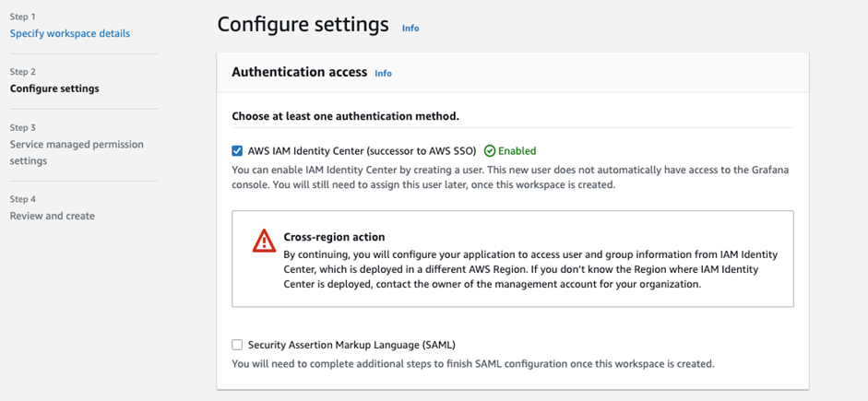The height and width of the screenshot is (401, 868).
Task: Enable the Security Assertion Markup Language (SAML) checkbox
Action: [237, 345]
